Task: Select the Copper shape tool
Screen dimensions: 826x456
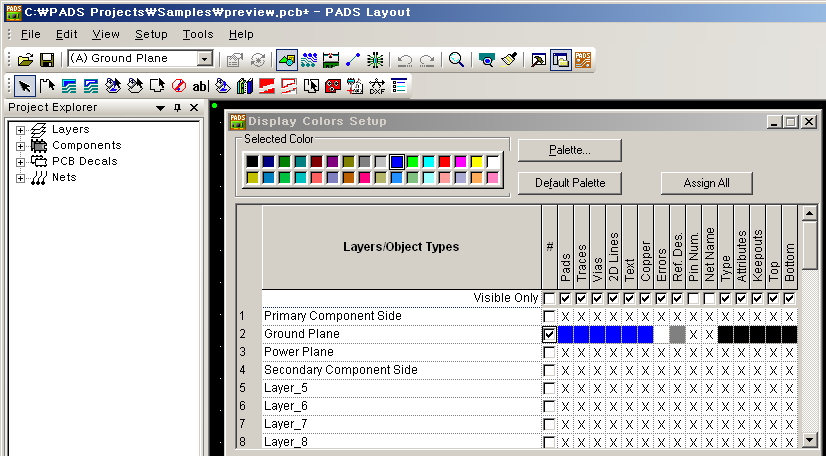Action: tap(69, 86)
